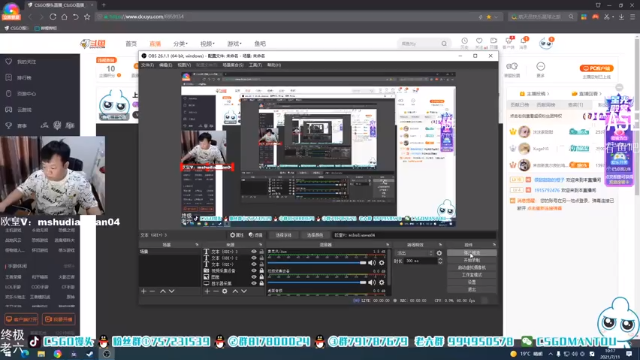Open the history clock icon in the Douyu header
Viewport: 640px width, 360px height.
point(464,41)
